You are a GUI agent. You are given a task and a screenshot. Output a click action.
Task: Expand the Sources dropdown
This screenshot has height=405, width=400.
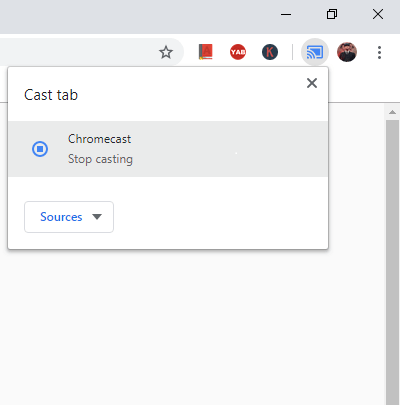(69, 217)
